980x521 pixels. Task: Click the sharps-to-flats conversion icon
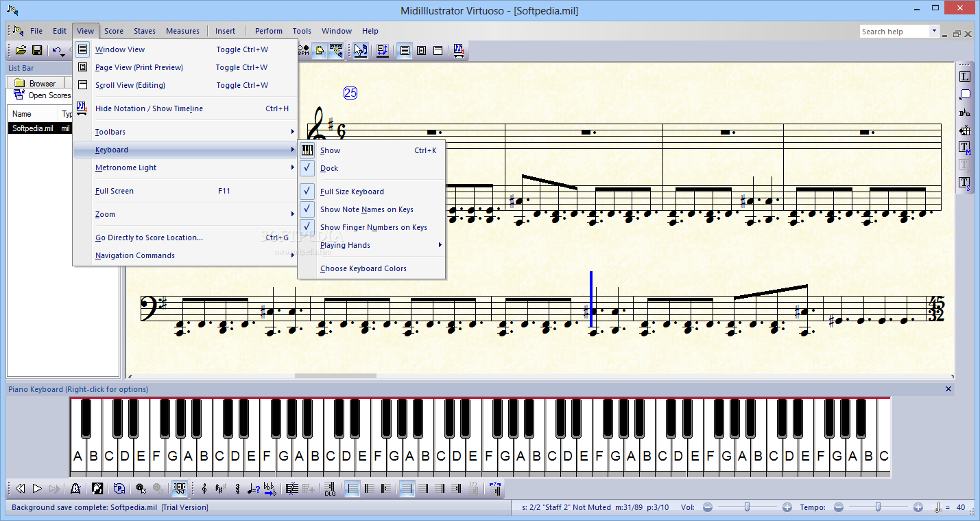tap(270, 489)
